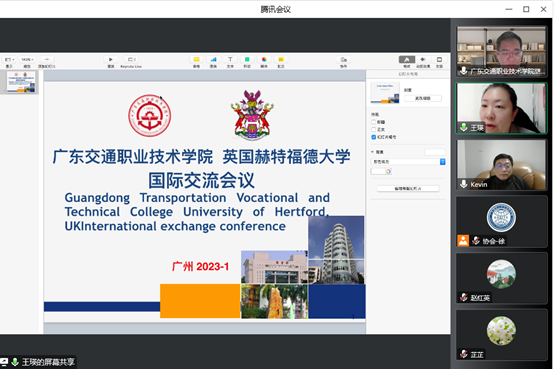Image resolution: width=554 pixels, height=369 pixels.
Task: Click the University of Hertfordshire crest on slide
Action: [x=252, y=115]
